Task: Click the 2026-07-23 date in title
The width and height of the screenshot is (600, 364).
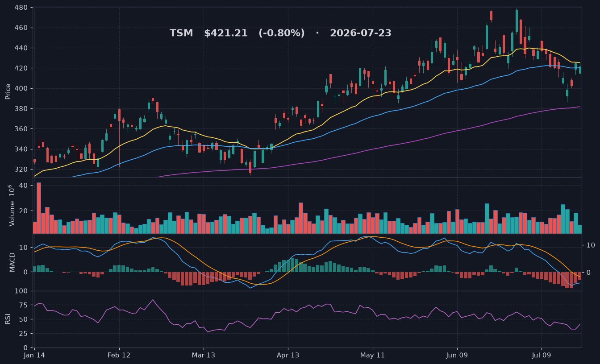Action: pyautogui.click(x=361, y=33)
